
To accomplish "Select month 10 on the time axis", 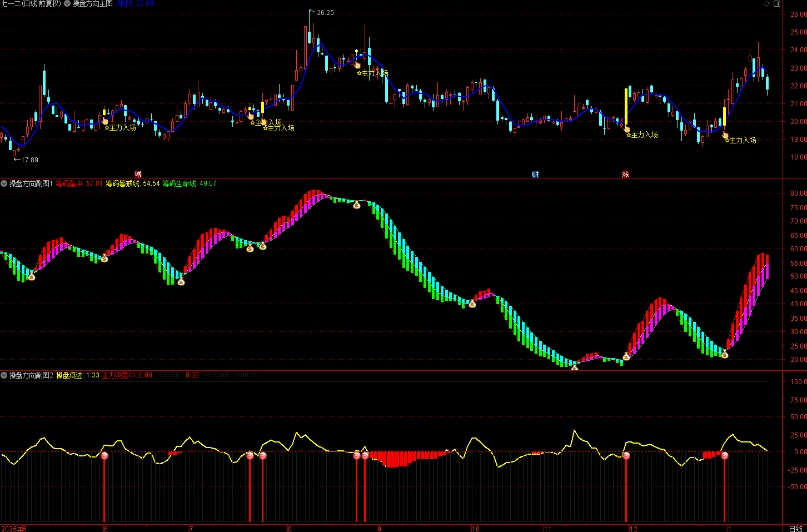I will pyautogui.click(x=476, y=529).
